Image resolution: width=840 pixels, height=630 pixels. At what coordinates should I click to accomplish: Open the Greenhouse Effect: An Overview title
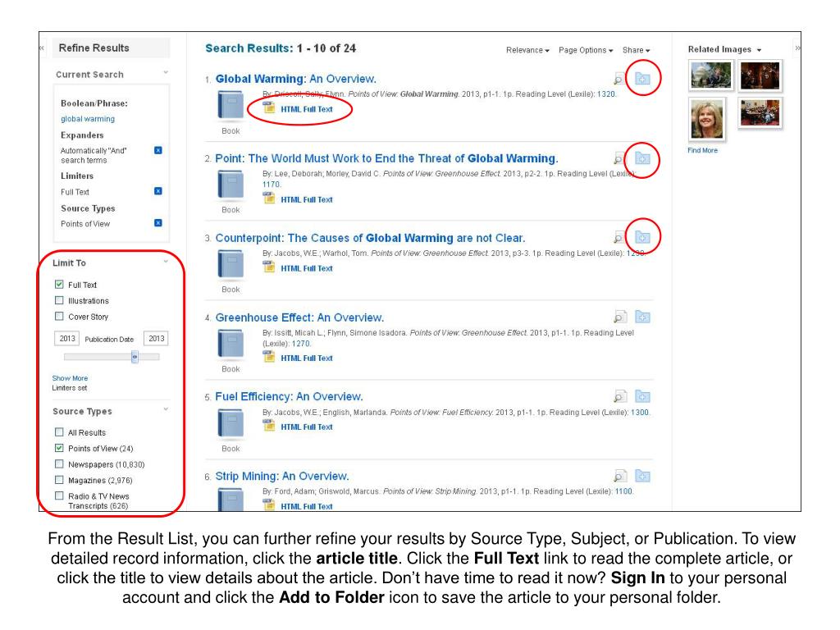point(299,317)
